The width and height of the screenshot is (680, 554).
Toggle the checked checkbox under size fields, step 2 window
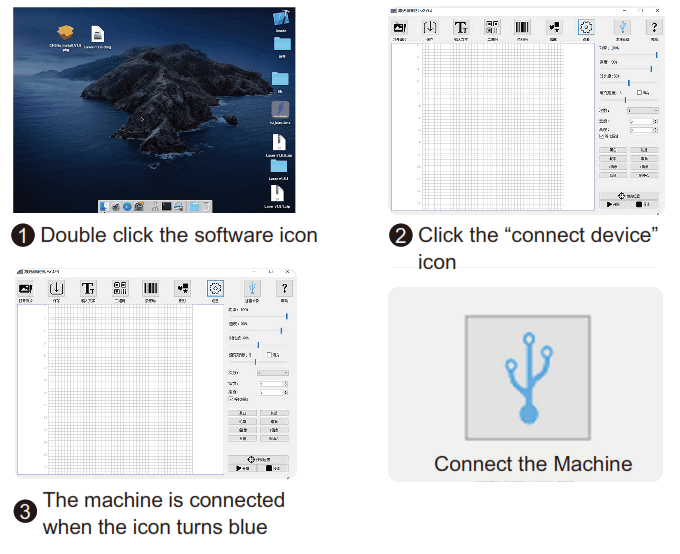click(602, 136)
